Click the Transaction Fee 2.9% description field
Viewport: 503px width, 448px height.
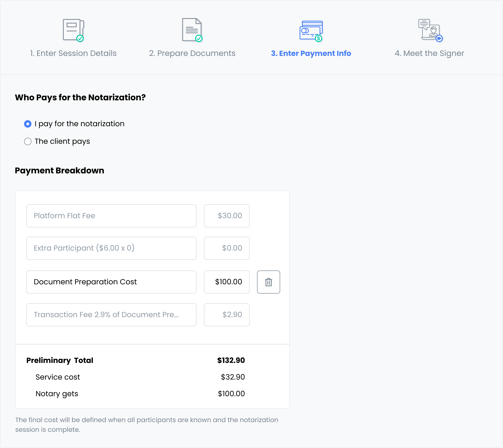point(111,315)
